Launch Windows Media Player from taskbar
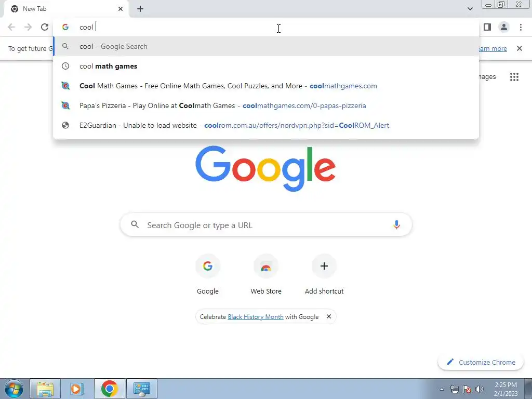Screen dimensions: 532x399 [x=77, y=389]
